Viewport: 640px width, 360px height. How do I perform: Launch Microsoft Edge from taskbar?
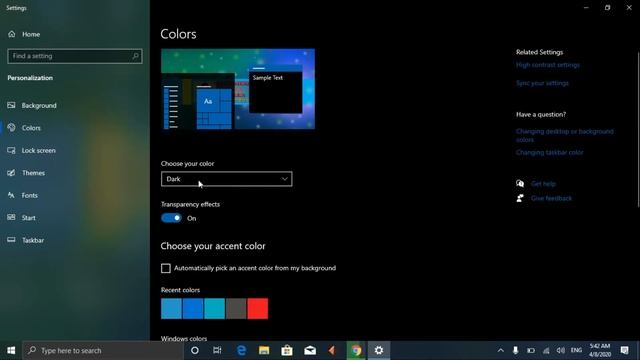click(x=241, y=351)
